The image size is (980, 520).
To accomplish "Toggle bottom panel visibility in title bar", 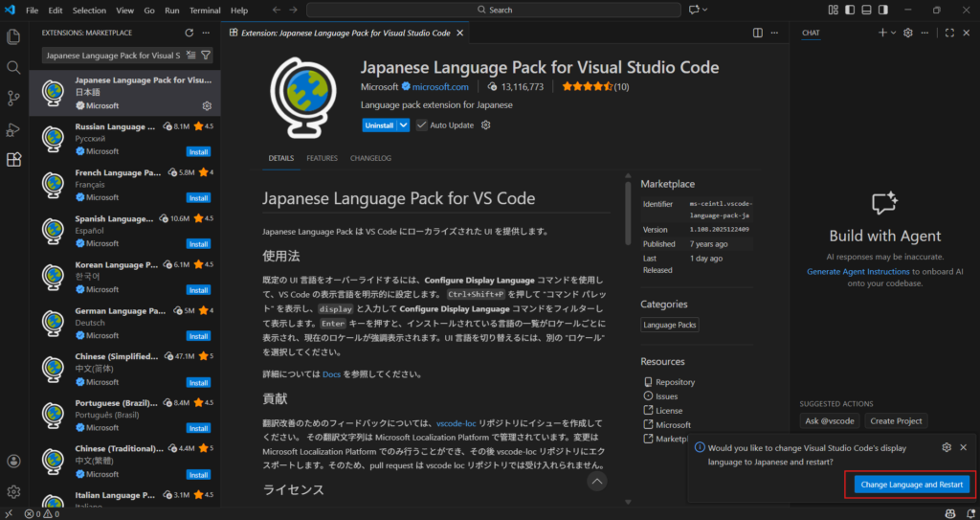I will pos(865,10).
